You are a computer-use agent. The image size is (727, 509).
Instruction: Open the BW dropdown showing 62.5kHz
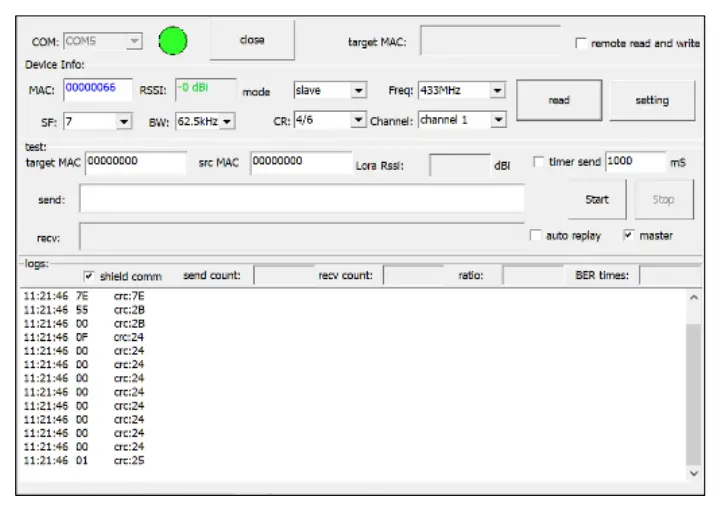click(x=227, y=122)
